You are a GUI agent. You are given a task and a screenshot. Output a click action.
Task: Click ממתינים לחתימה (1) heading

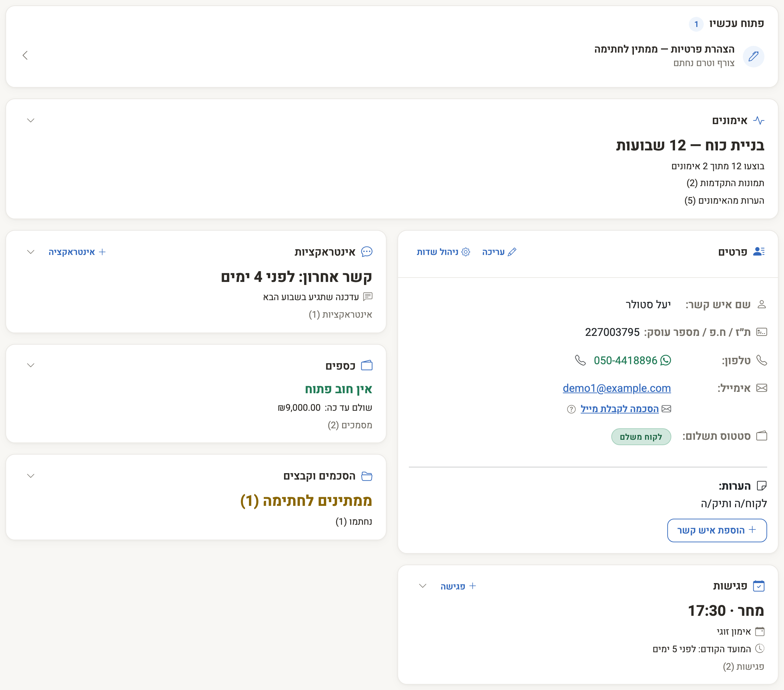(x=306, y=501)
